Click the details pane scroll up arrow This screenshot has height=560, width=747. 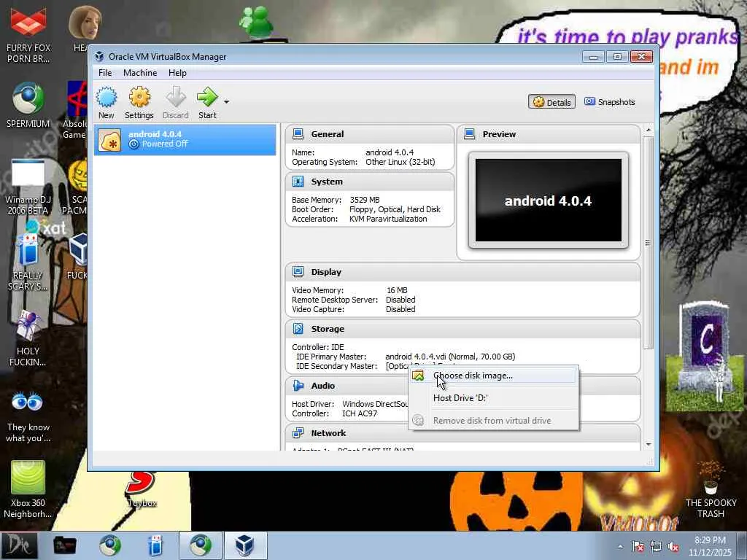coord(648,130)
